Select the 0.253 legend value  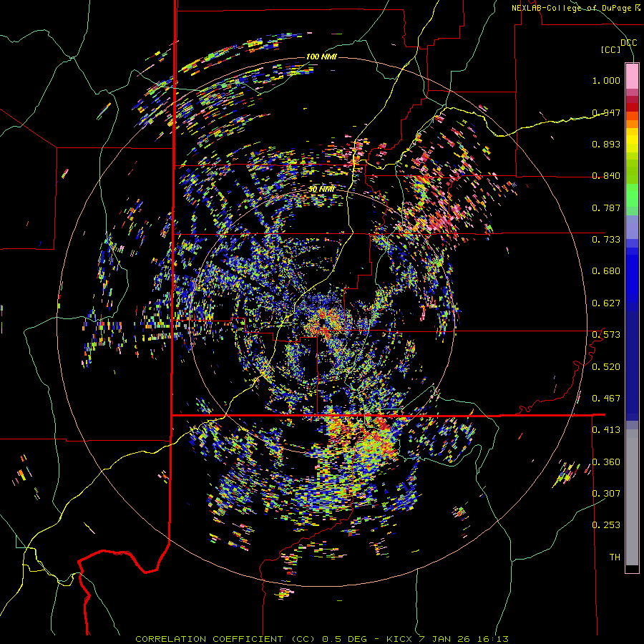606,525
